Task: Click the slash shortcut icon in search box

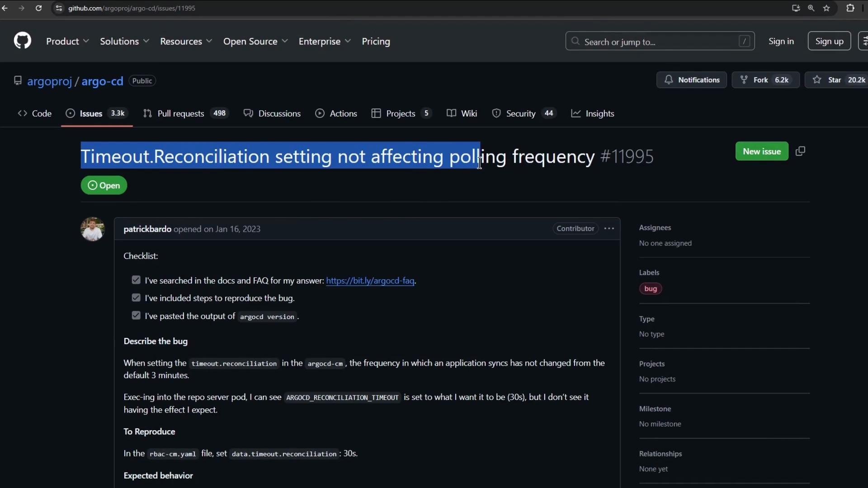Action: pos(744,41)
